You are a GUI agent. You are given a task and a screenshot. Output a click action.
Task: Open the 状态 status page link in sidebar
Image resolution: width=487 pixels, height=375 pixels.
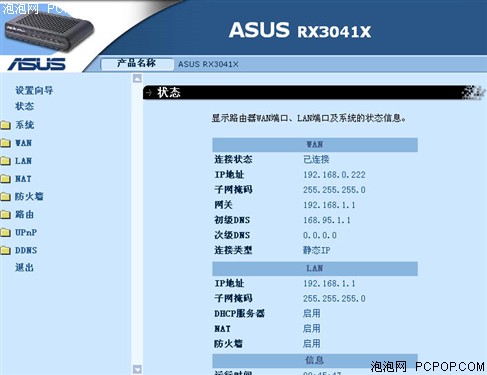(24, 106)
